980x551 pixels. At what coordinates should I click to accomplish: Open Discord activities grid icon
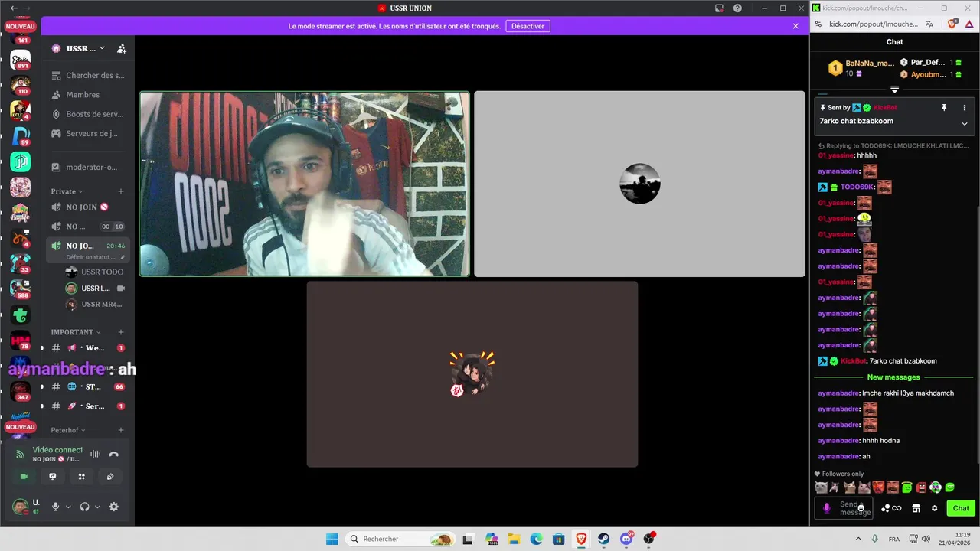[x=82, y=476]
